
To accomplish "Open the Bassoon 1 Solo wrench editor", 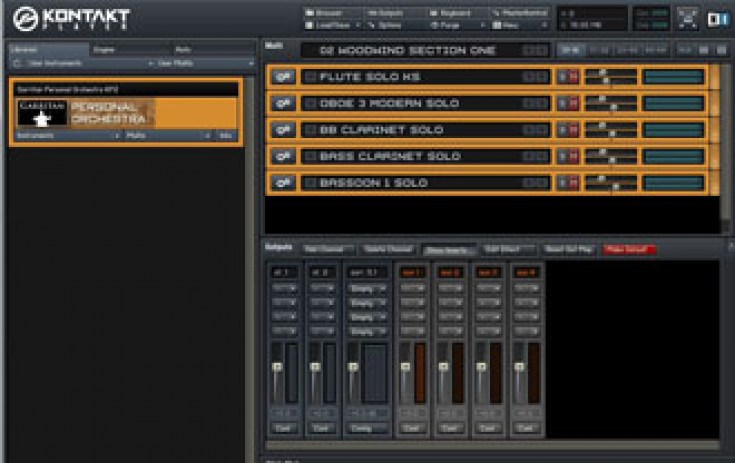I will (x=283, y=183).
